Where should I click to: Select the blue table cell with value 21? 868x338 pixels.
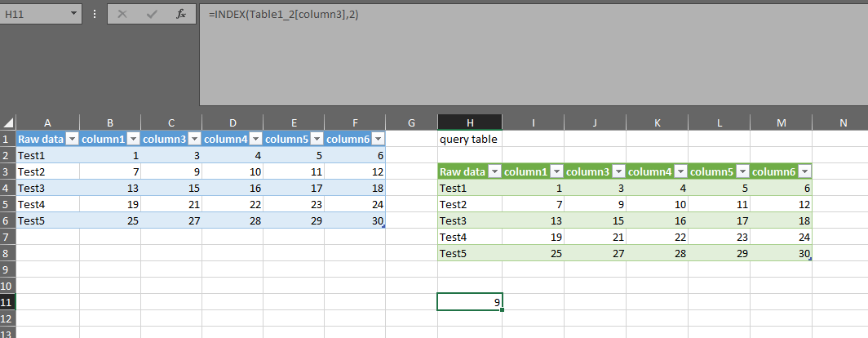(171, 204)
